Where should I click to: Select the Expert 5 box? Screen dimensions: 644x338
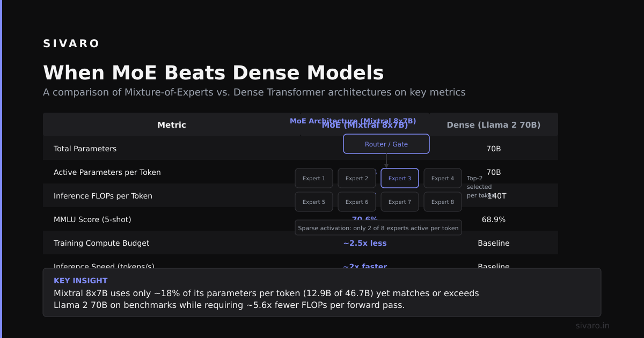314,202
